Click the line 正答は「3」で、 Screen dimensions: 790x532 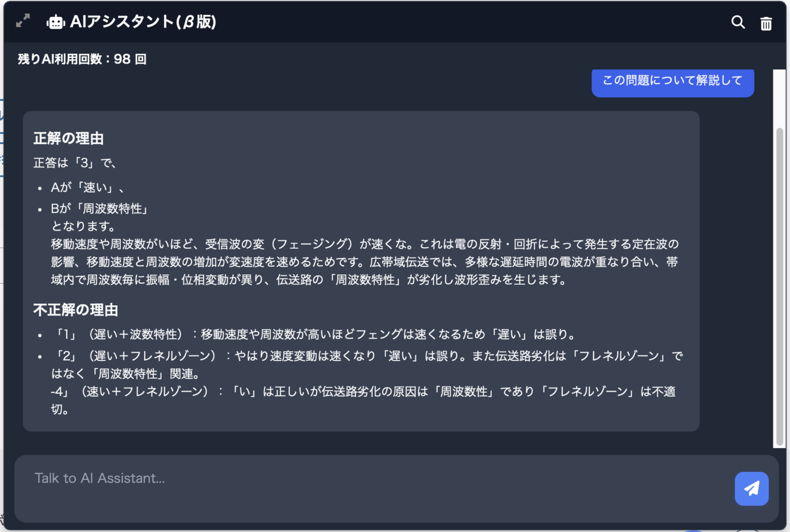(x=75, y=163)
